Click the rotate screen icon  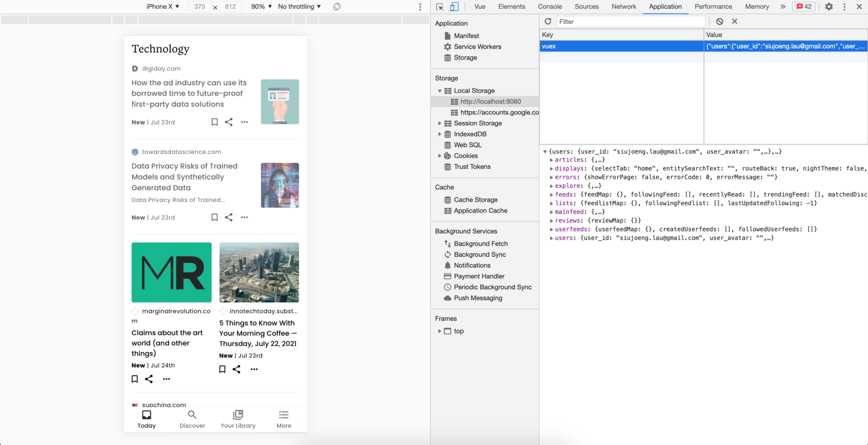coord(337,7)
